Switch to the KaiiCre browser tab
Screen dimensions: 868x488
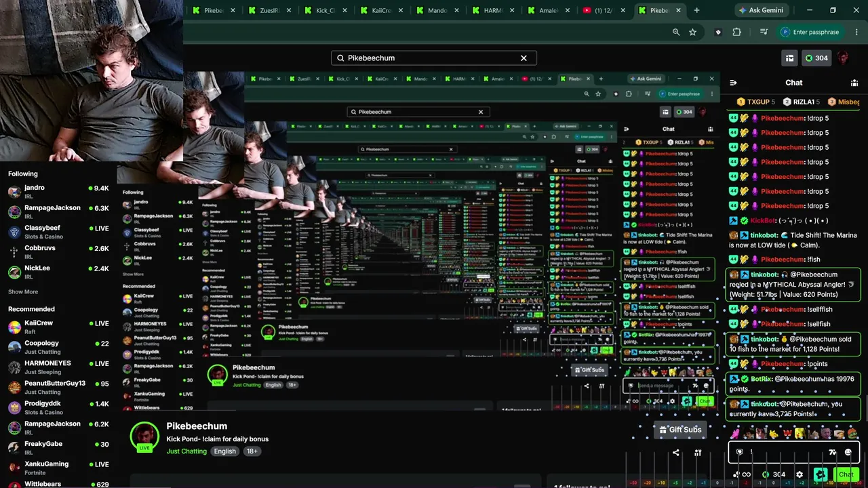(382, 10)
